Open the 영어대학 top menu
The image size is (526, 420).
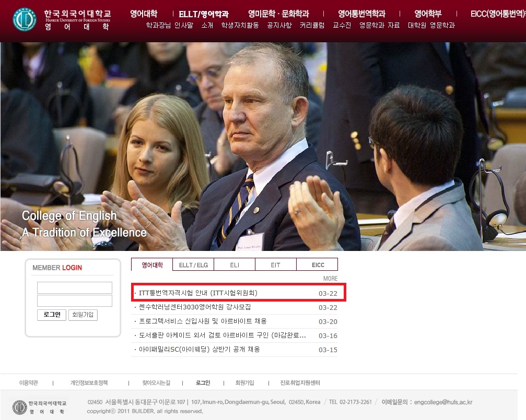tap(144, 14)
